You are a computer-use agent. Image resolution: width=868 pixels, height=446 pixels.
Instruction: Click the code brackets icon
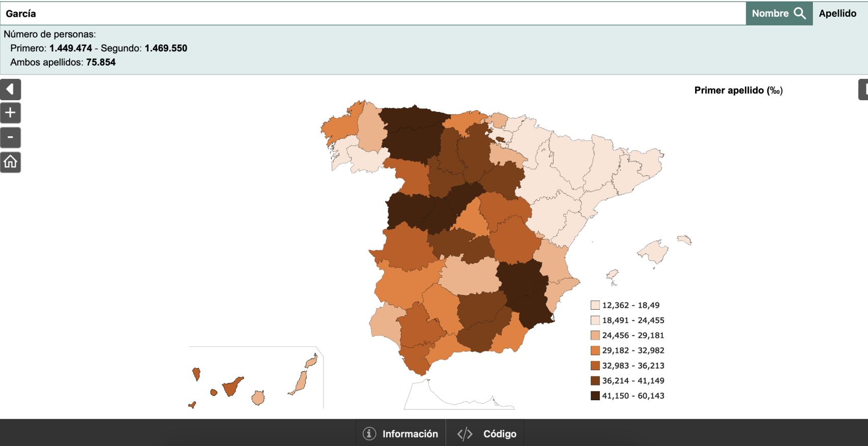pyautogui.click(x=465, y=434)
